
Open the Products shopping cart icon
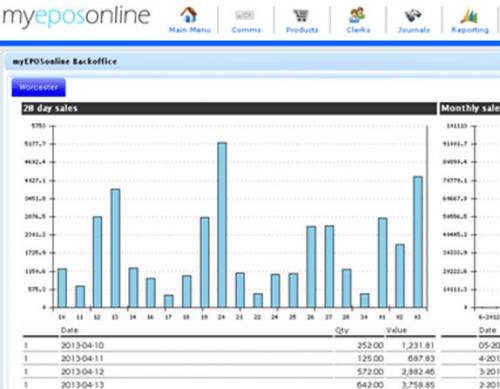coord(301,15)
